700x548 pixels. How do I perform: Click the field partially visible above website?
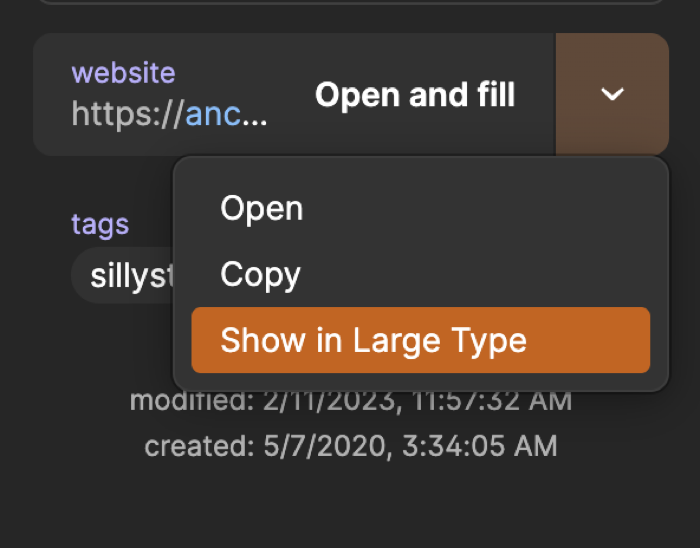[350, 3]
